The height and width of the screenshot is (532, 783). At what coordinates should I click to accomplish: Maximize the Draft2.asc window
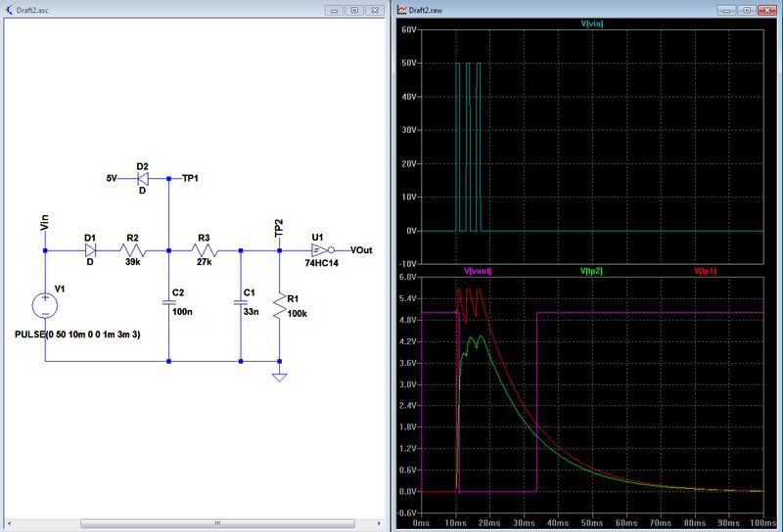354,10
